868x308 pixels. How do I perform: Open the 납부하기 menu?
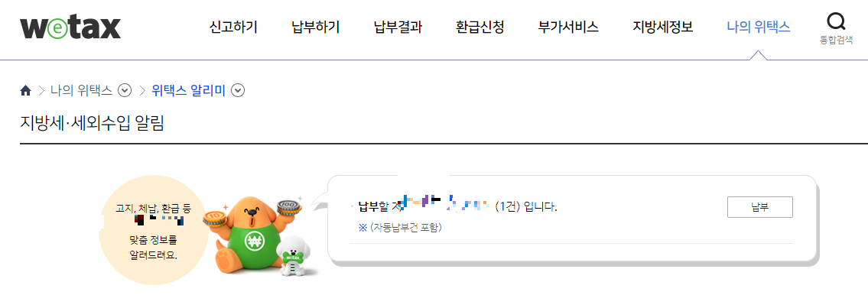click(x=316, y=27)
